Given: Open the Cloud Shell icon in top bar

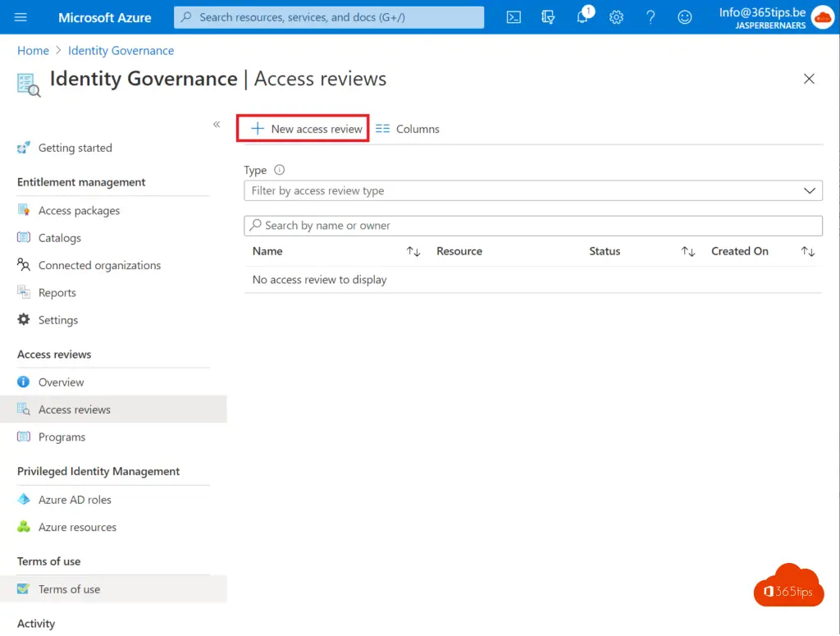Looking at the screenshot, I should pyautogui.click(x=514, y=17).
